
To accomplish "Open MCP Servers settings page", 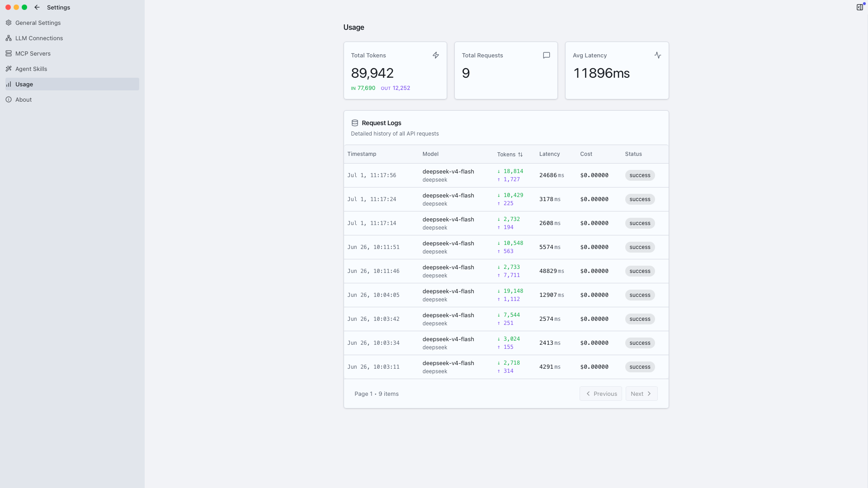I will [x=72, y=53].
